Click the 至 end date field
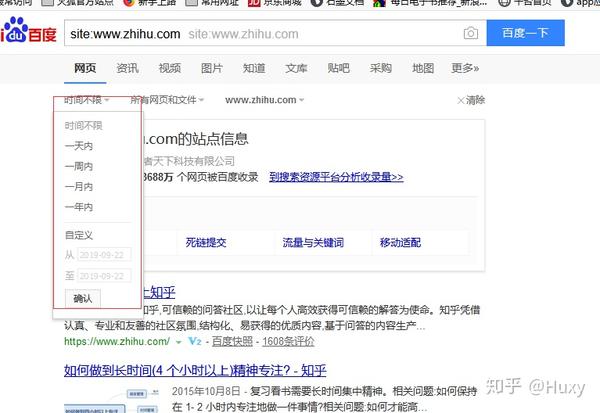Image resolution: width=600 pixels, height=413 pixels. pos(104,276)
